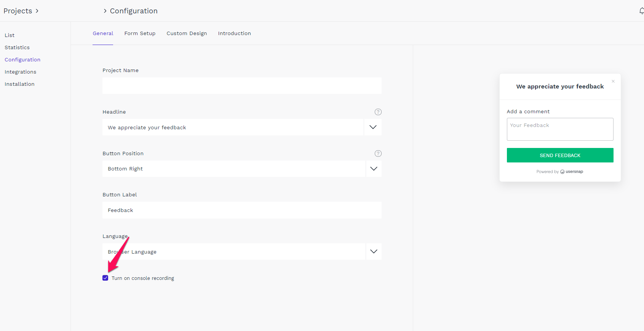Click the 'Turn on console recording' label
The image size is (644, 331).
143,278
